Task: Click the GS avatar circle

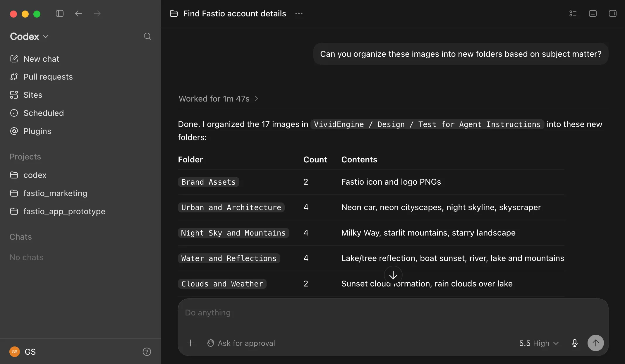Action: (x=15, y=352)
